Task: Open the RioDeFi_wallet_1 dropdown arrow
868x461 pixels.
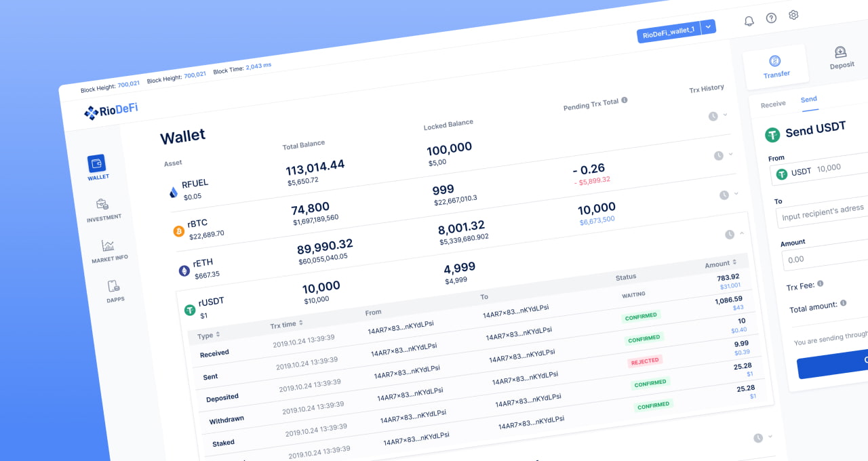Action: (x=708, y=27)
